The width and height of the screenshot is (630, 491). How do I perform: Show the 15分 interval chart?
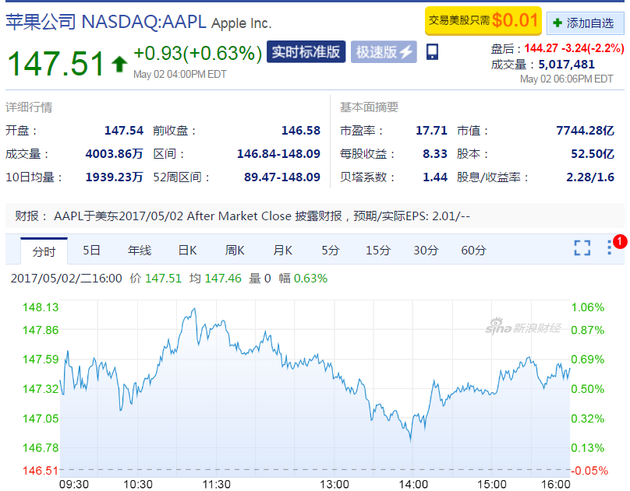[378, 250]
